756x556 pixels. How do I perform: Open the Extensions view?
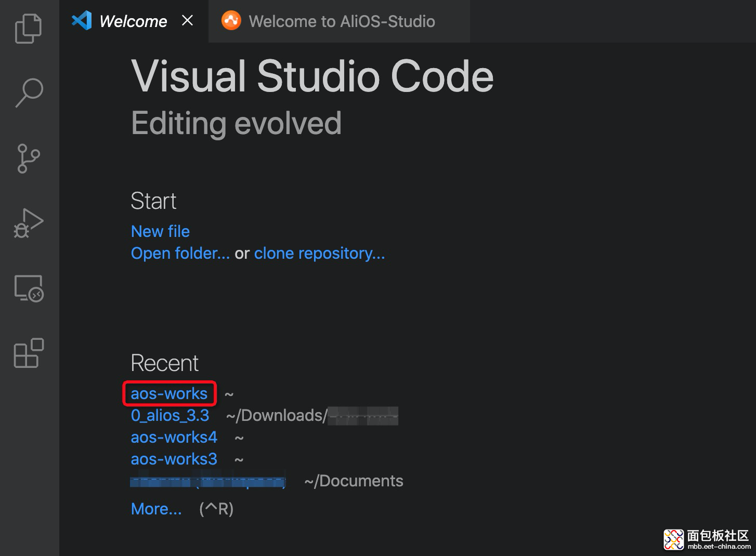[x=29, y=353]
